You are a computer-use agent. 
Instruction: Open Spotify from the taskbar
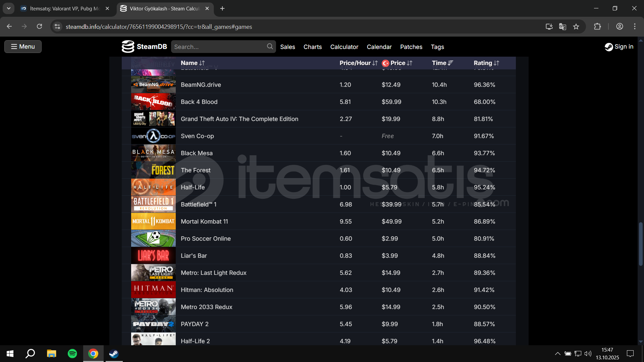(x=72, y=354)
